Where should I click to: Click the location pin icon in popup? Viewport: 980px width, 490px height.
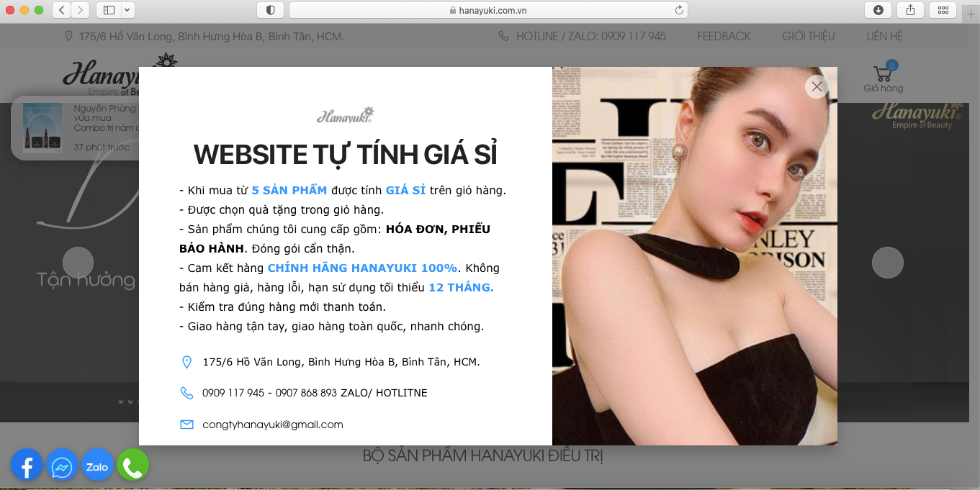pyautogui.click(x=186, y=362)
